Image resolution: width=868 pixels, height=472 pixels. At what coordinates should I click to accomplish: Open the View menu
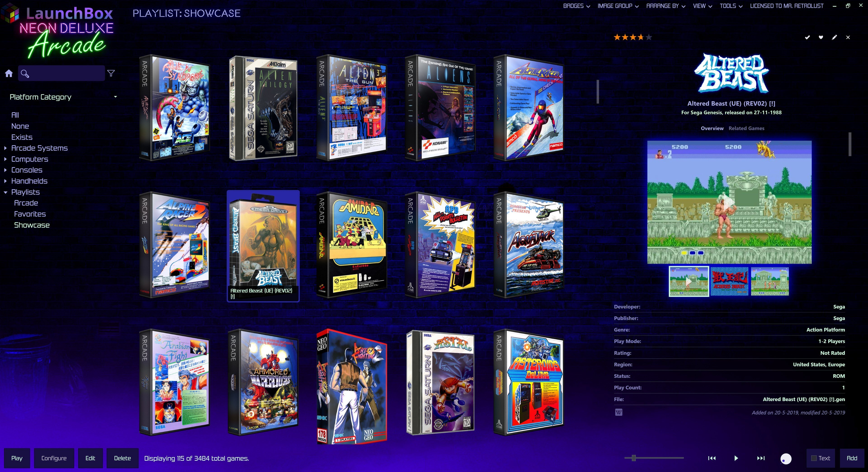702,6
